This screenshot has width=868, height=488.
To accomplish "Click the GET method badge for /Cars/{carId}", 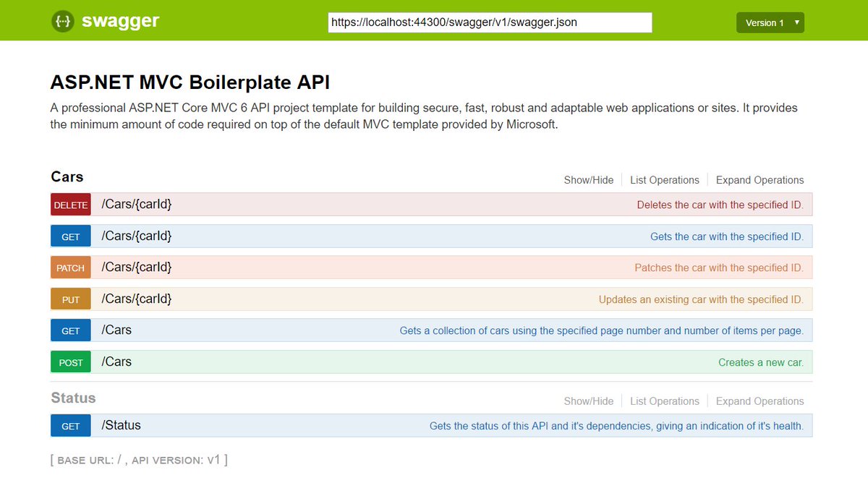I will (x=71, y=236).
